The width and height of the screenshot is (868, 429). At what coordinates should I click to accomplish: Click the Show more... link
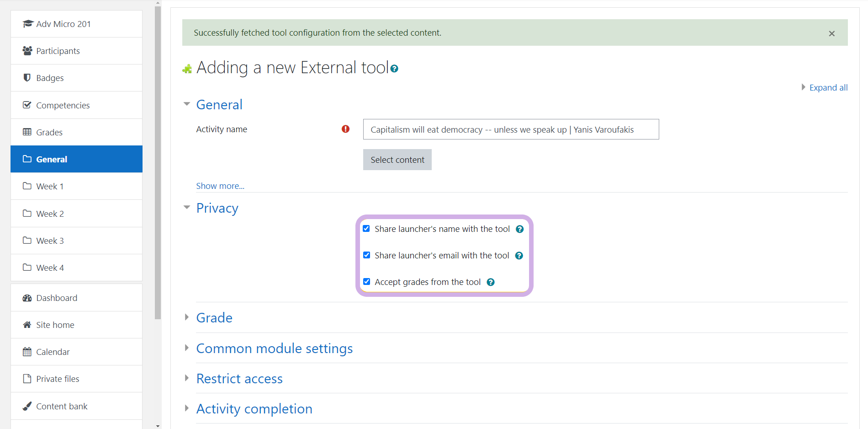point(220,186)
